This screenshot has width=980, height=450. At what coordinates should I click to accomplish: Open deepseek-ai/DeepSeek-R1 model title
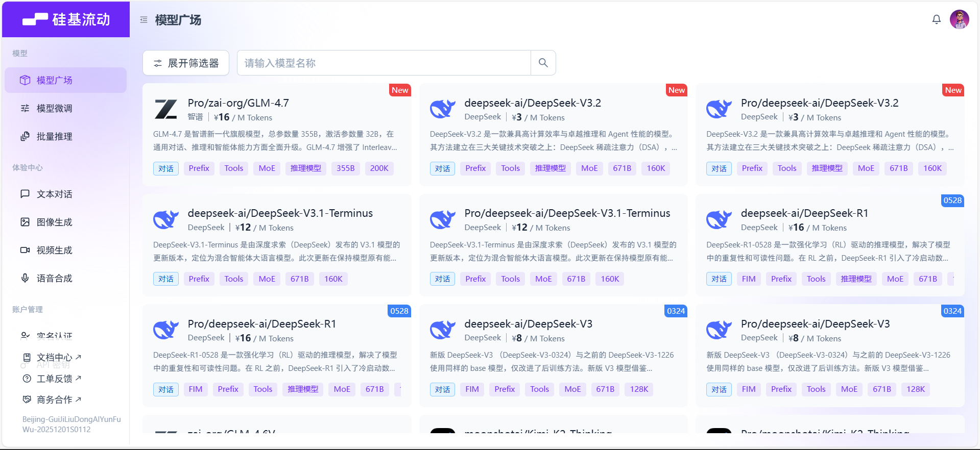804,213
